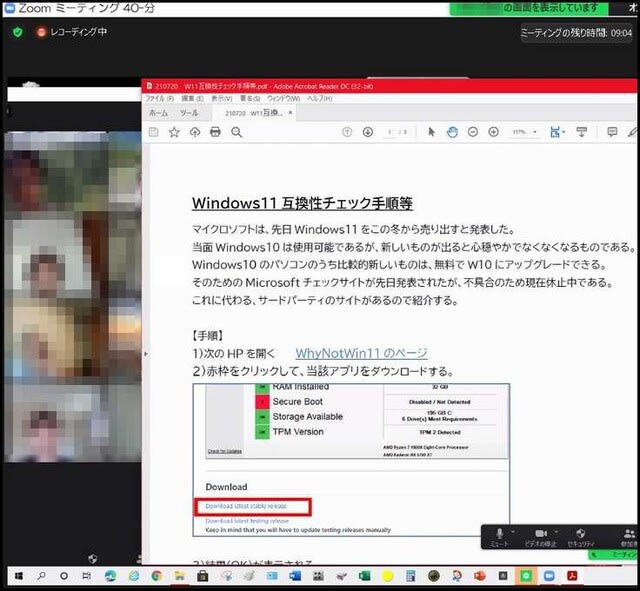Open Adobe Acrobat red icon in taskbar
The height and width of the screenshot is (591, 640).
572,576
